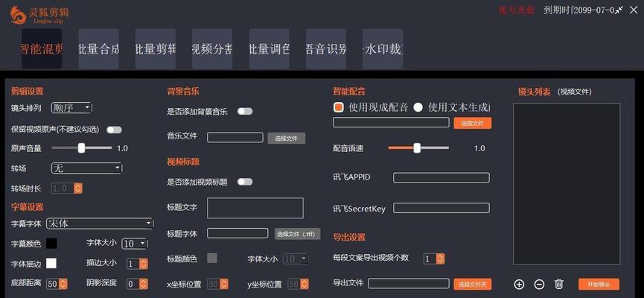Click the 音乐文件 input field
This screenshot has height=298, width=644.
point(235,137)
